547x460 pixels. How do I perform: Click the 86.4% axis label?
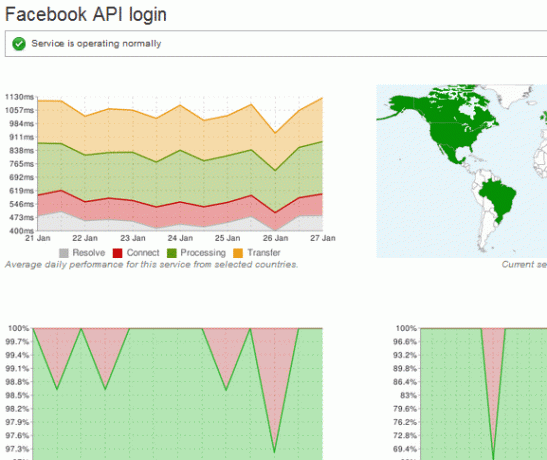[x=405, y=382]
